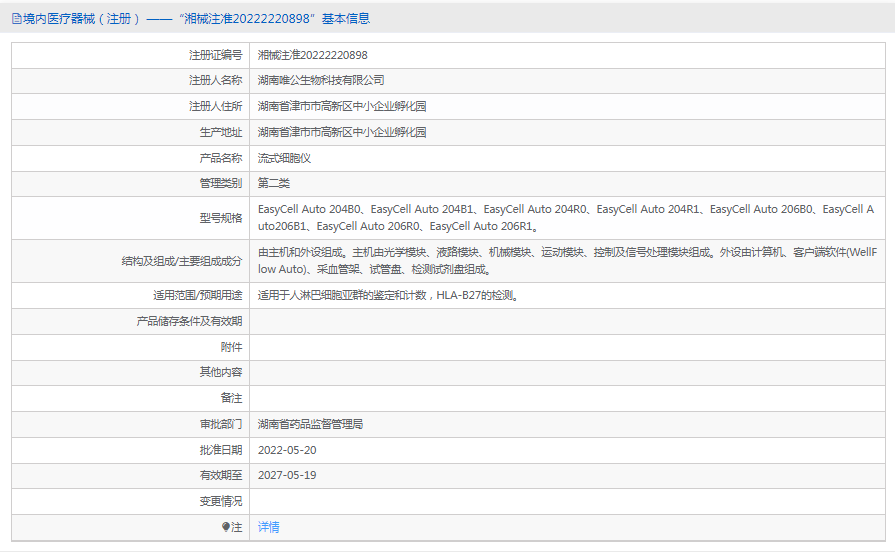Click the 适用范围/预期用途 label

pyautogui.click(x=197, y=295)
